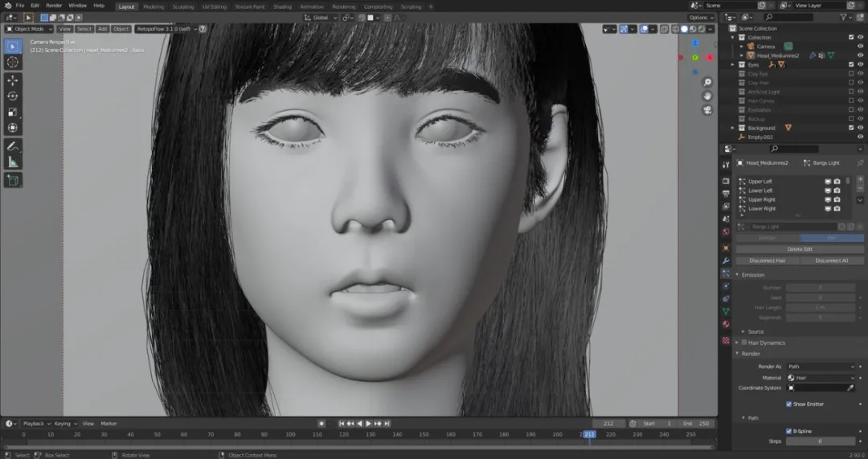Click the Disconnect All button
Viewport: 868px width, 459px height.
[x=832, y=260]
